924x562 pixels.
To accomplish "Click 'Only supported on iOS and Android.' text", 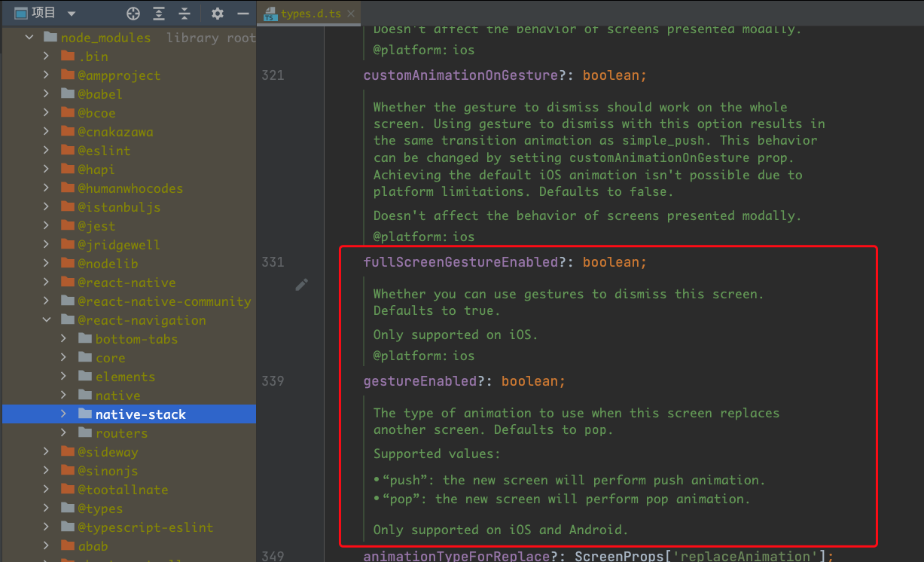I will click(x=501, y=530).
